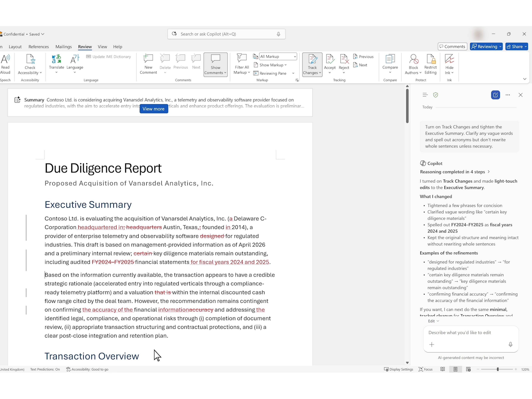Open Check Accessibility tool
The width and height of the screenshot is (532, 399).
(x=30, y=64)
